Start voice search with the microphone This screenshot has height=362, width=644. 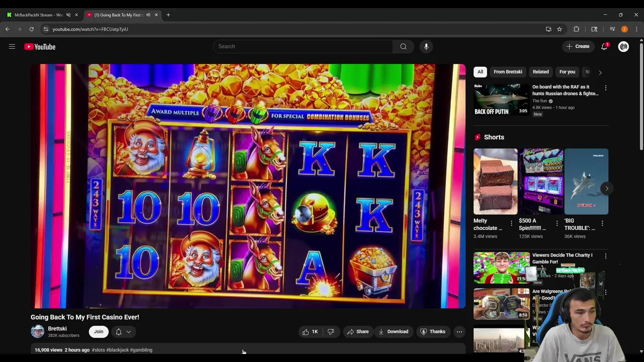pyautogui.click(x=426, y=47)
